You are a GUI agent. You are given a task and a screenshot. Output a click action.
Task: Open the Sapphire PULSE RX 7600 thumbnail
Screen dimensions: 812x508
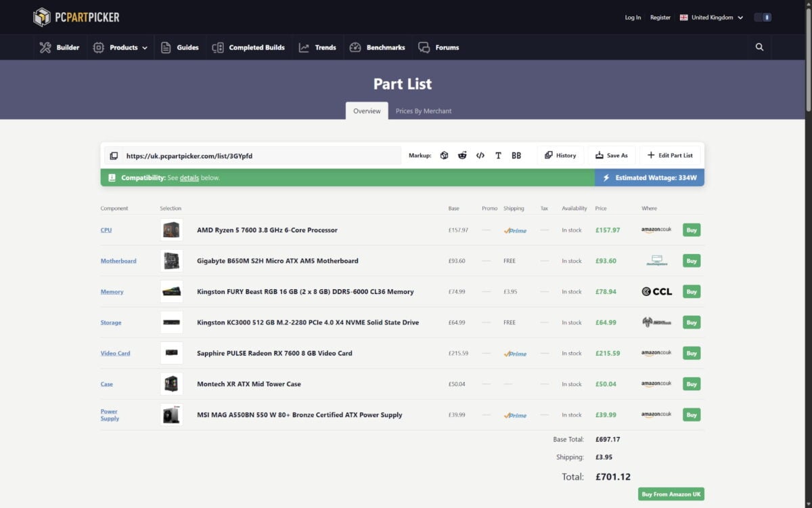[x=171, y=353]
